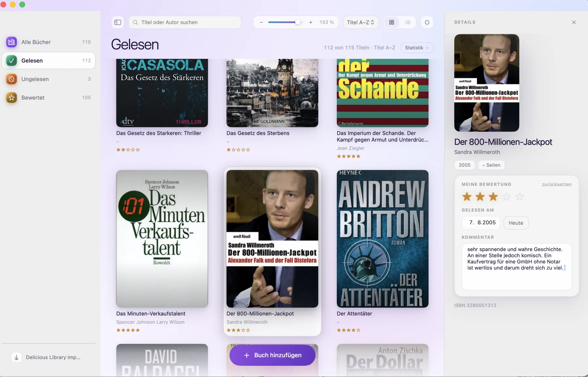Reset rating with zurücksetzen link
The height and width of the screenshot is (377, 588).
(x=557, y=184)
